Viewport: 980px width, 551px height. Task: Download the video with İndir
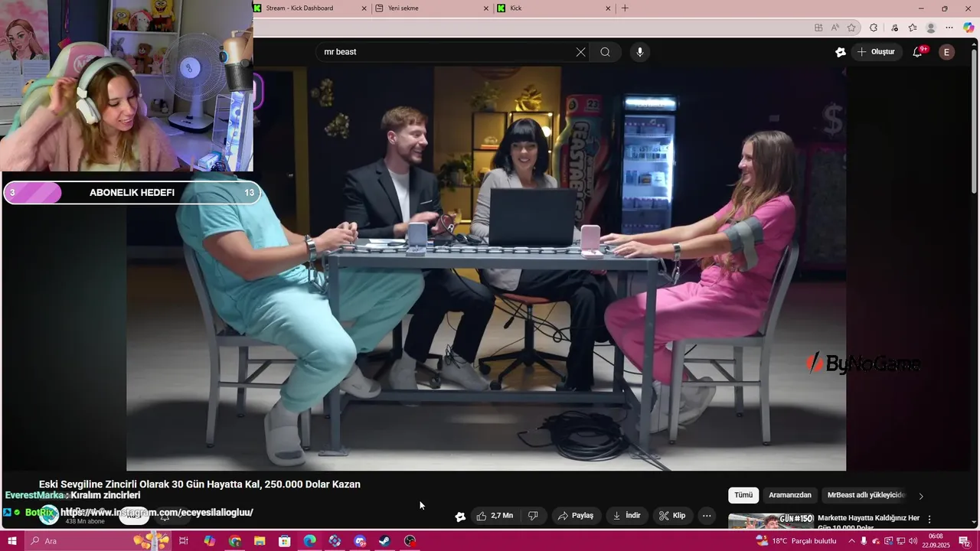point(626,516)
